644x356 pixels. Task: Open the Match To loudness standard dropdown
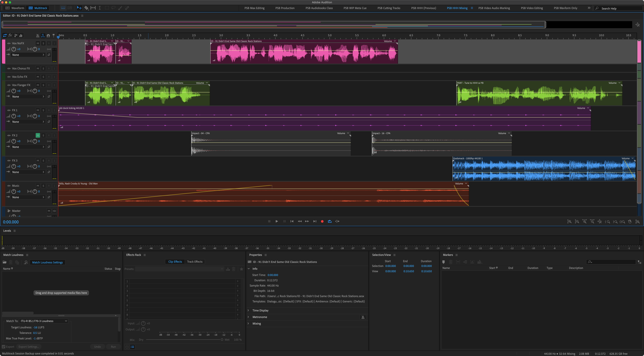click(43, 321)
